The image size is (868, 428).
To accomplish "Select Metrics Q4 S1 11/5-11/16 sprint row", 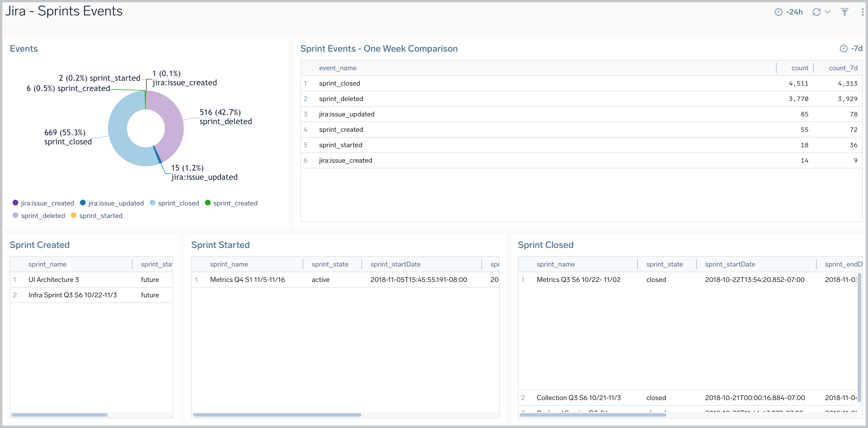I will click(x=345, y=280).
